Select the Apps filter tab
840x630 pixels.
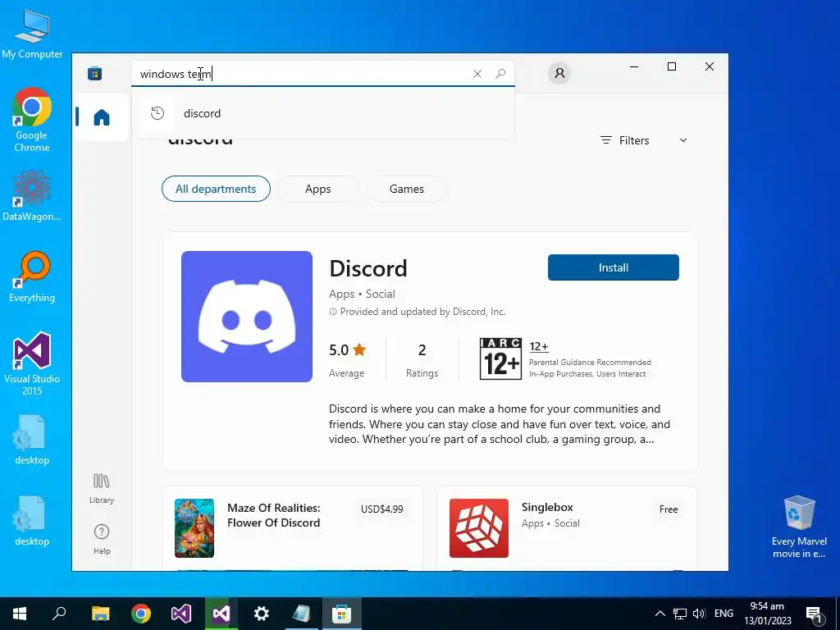click(317, 189)
